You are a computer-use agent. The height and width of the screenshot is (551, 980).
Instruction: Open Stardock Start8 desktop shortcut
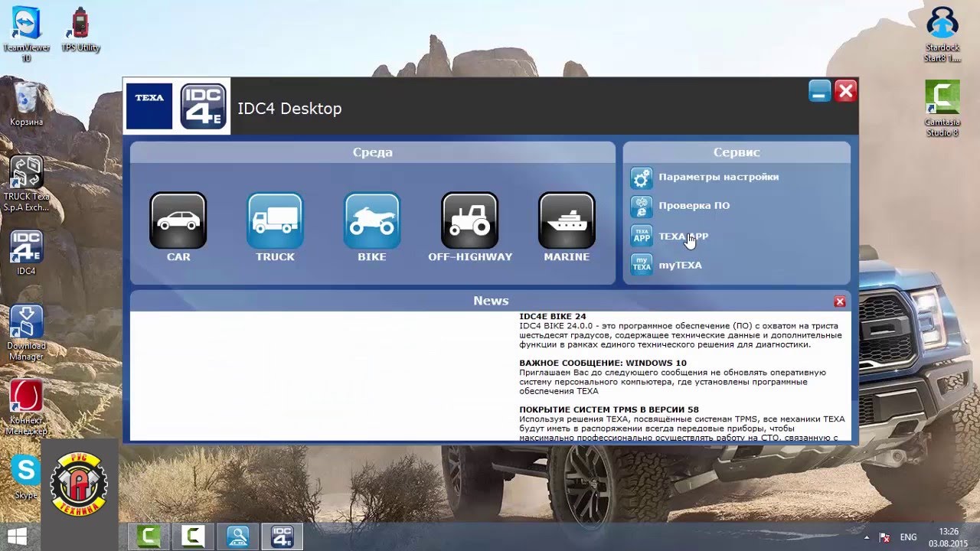click(942, 34)
